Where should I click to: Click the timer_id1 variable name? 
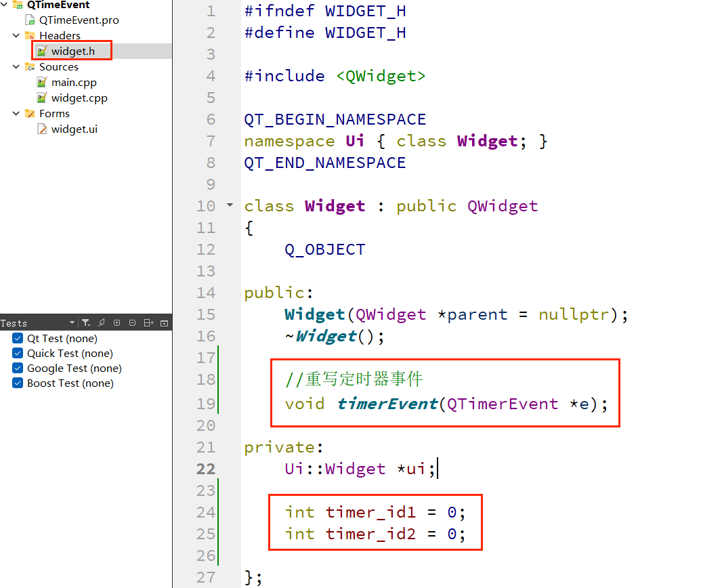coord(370,512)
